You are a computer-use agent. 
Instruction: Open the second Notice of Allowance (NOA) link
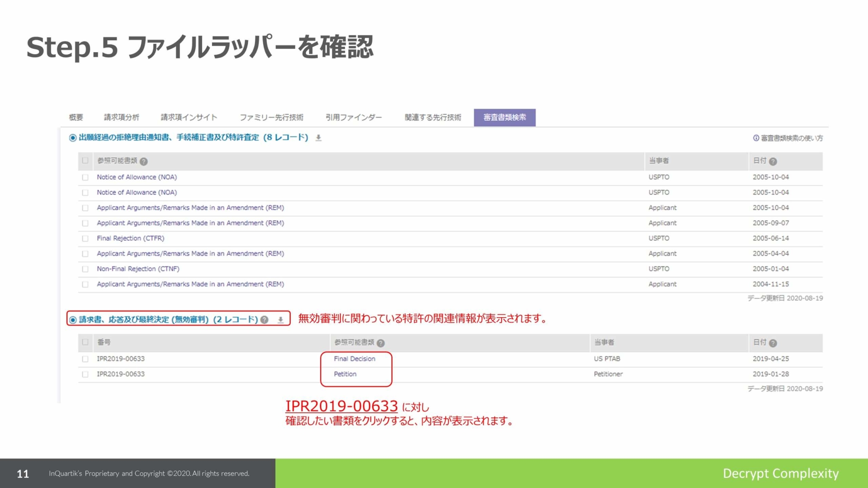(x=137, y=192)
